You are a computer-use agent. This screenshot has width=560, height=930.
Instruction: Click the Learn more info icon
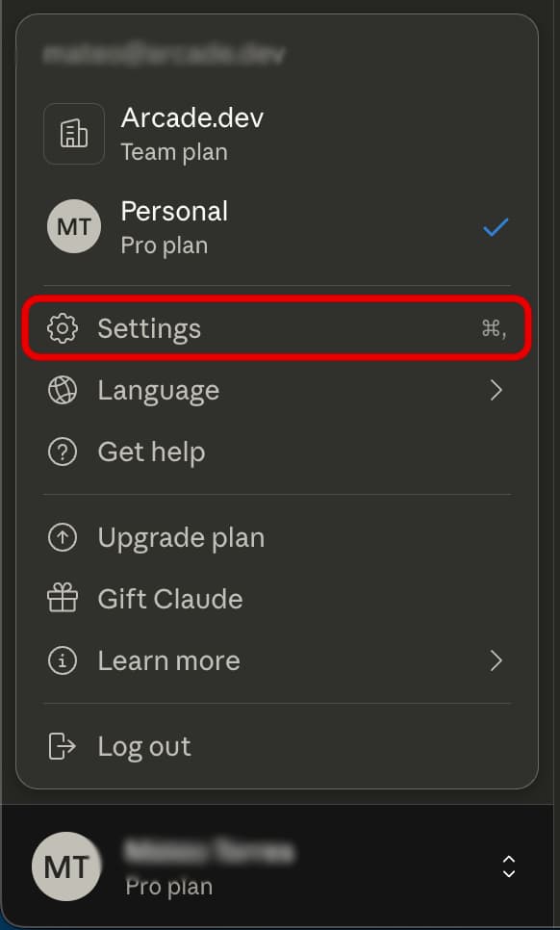63,660
